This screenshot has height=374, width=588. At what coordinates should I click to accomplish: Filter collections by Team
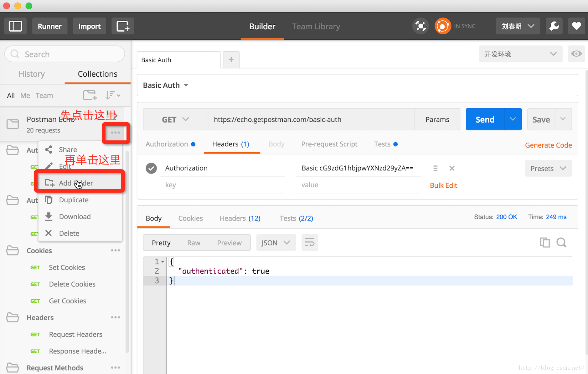[x=44, y=95]
